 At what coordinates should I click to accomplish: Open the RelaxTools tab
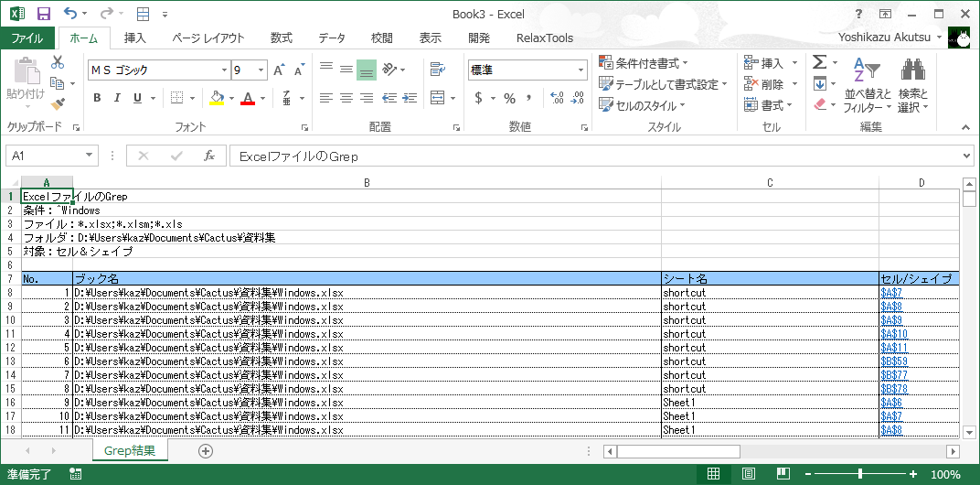[544, 38]
